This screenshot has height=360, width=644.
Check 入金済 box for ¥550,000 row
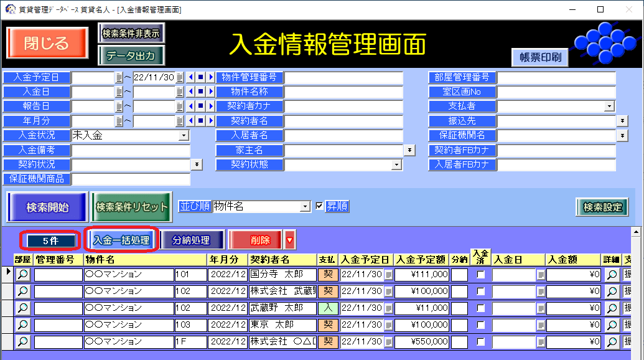click(x=481, y=342)
